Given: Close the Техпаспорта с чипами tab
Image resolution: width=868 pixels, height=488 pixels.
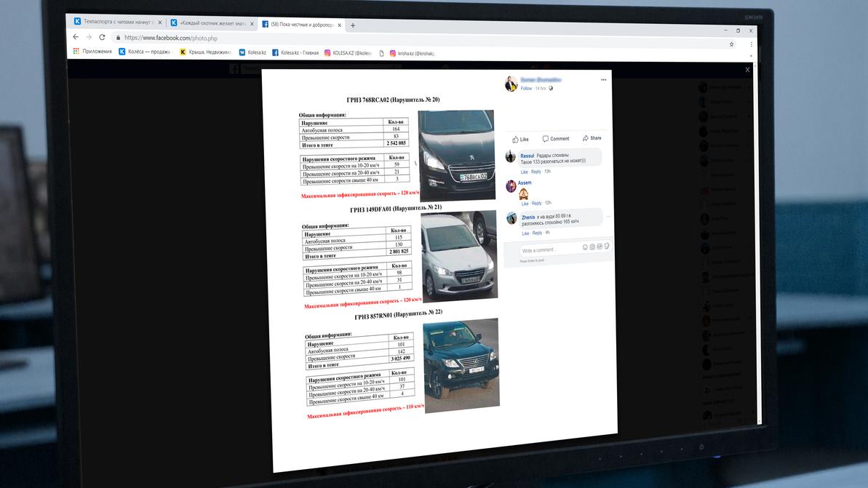Looking at the screenshot, I should pos(160,23).
